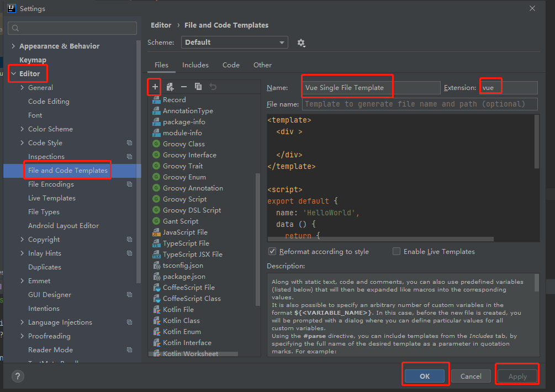The height and width of the screenshot is (392, 555).
Task: Click the Add template plus icon
Action: click(x=155, y=87)
